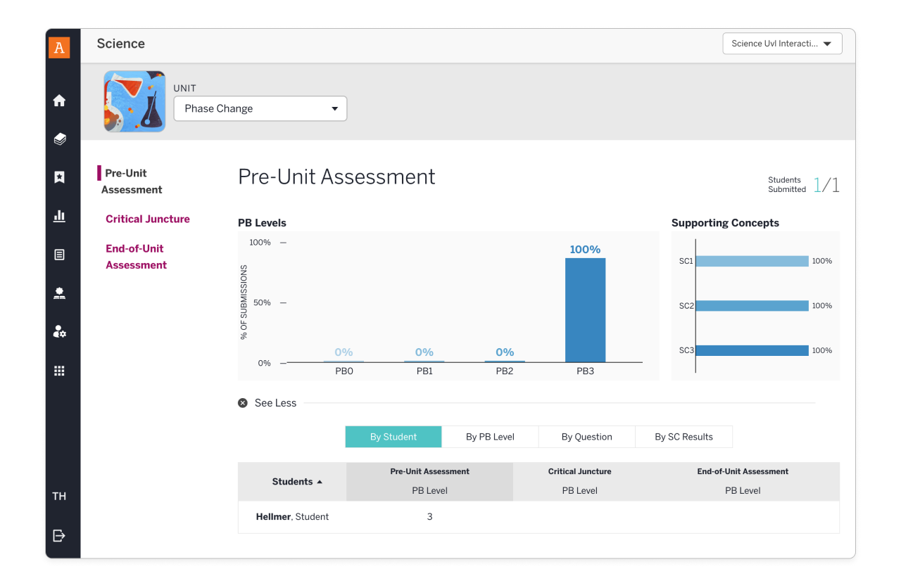Switch to the By PB Level tab
Image resolution: width=901 pixels, height=588 pixels.
tap(490, 437)
